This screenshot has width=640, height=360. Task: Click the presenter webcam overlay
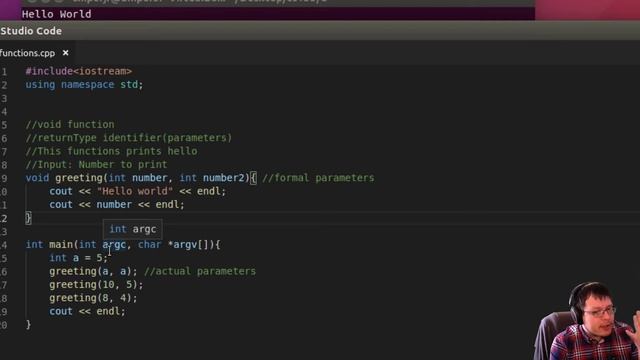click(x=588, y=321)
